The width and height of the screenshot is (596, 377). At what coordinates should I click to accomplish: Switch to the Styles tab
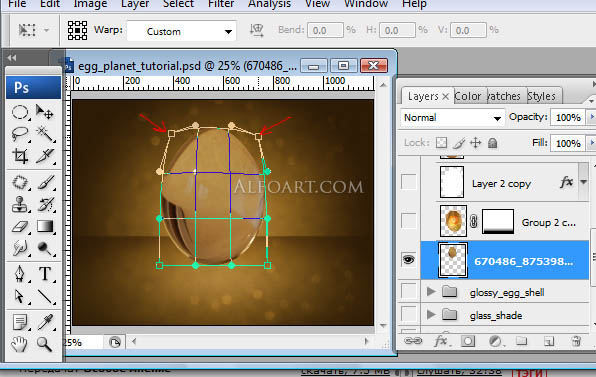point(541,96)
